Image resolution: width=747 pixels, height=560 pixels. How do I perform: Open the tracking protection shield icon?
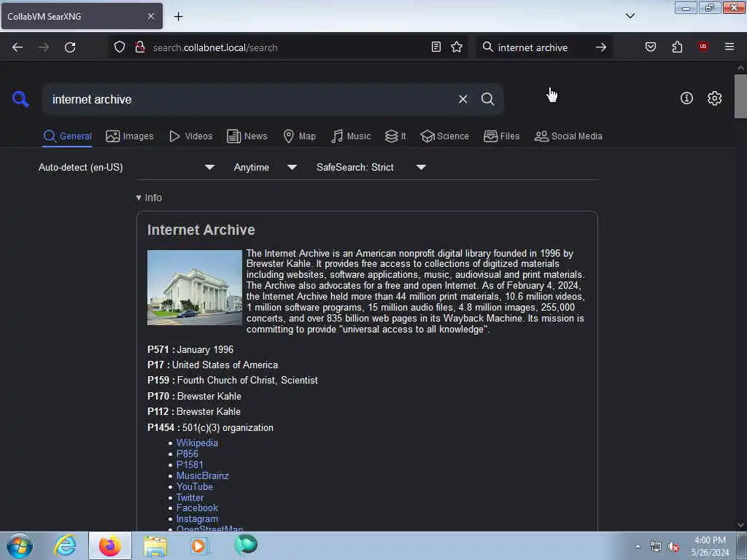click(120, 47)
